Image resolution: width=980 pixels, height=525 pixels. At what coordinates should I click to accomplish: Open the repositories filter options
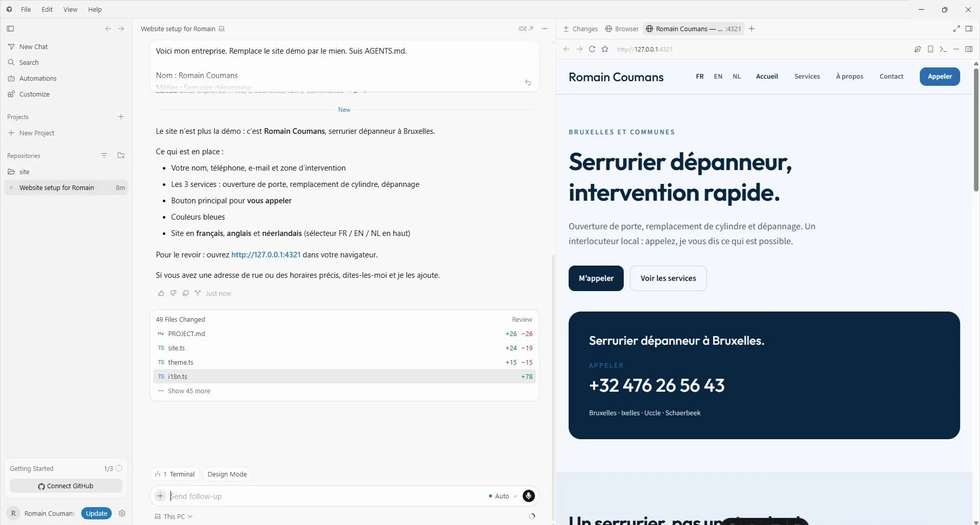pyautogui.click(x=104, y=155)
